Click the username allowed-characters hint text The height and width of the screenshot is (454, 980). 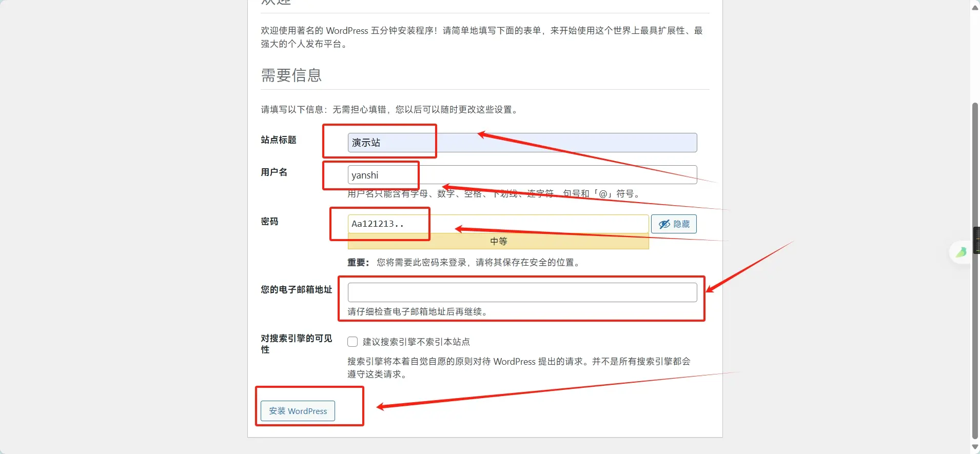[494, 194]
